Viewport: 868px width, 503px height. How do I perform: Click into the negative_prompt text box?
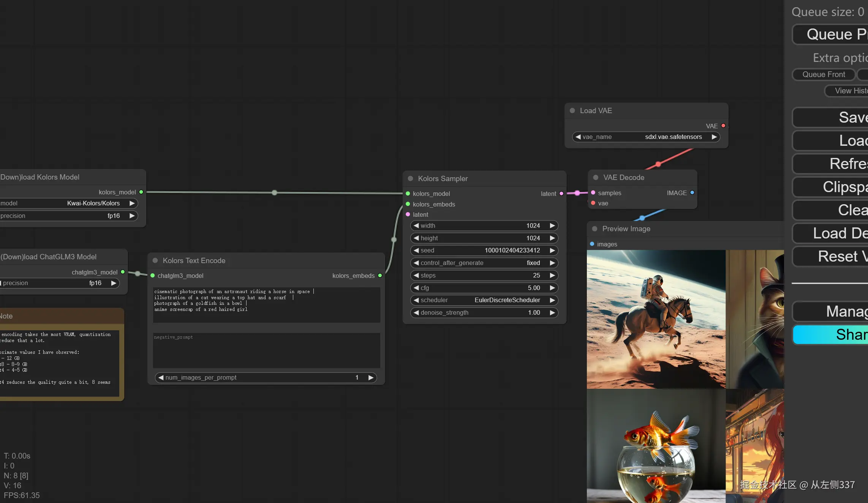(266, 351)
